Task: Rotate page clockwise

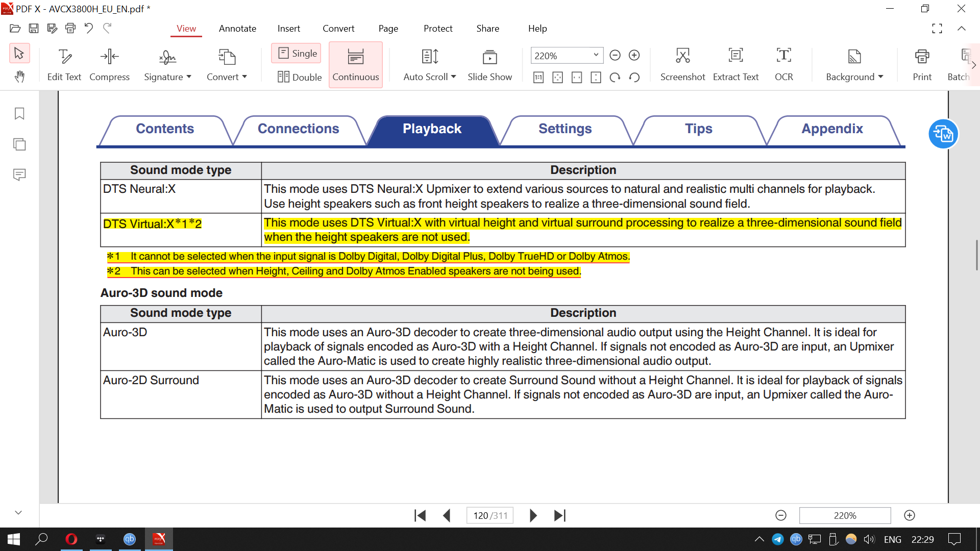Action: tap(615, 78)
